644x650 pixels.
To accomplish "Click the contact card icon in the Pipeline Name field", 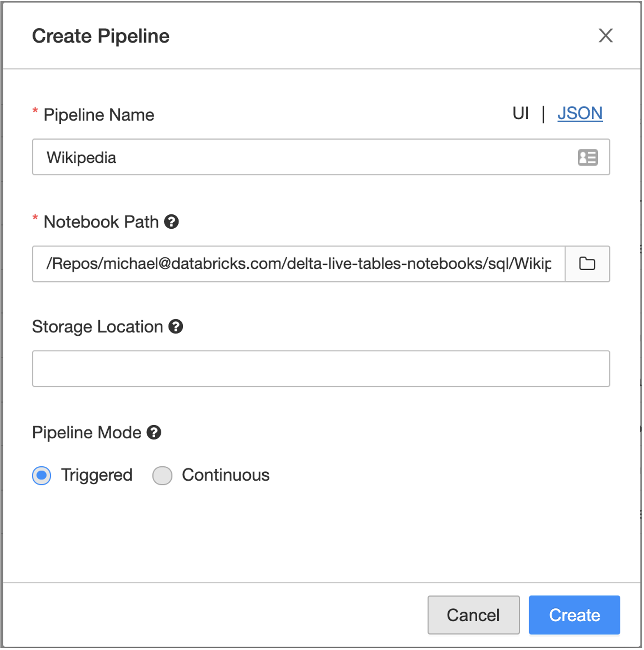I will 588,157.
